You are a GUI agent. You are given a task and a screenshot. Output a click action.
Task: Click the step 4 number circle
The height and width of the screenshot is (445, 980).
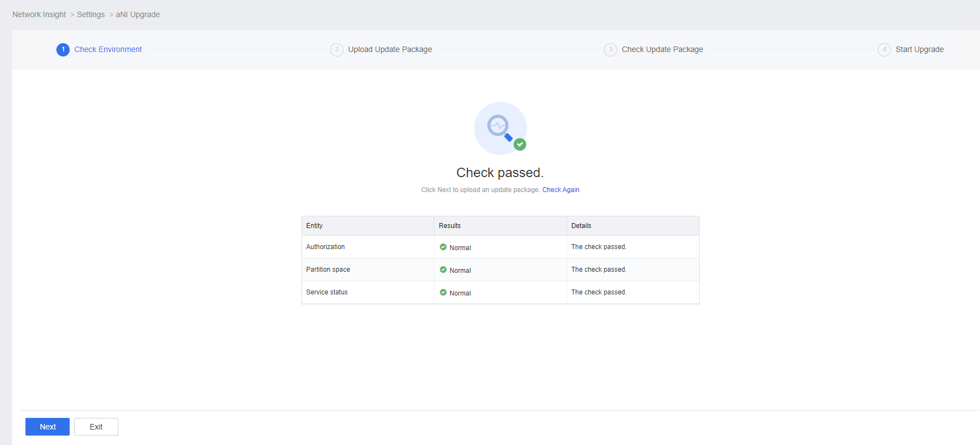[x=884, y=50]
